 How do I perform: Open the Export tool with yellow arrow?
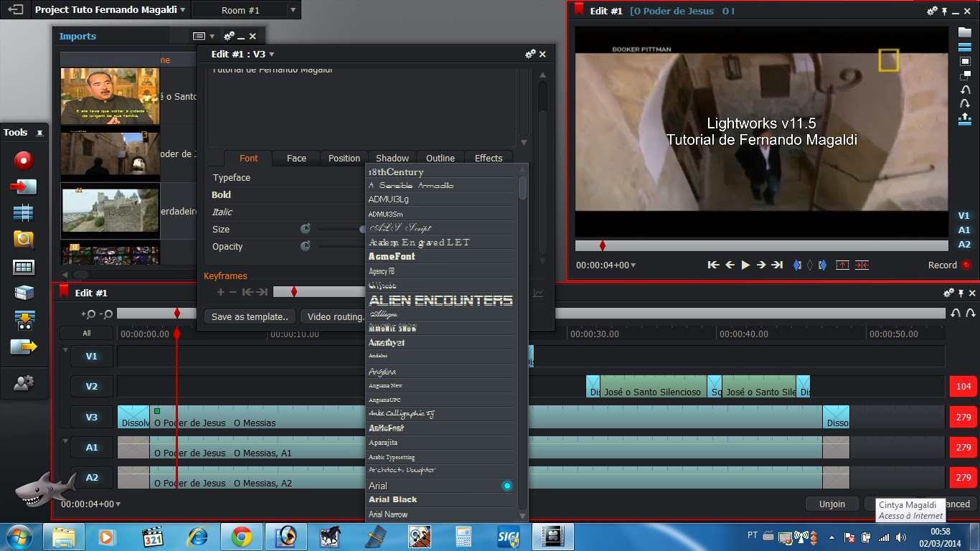point(24,347)
